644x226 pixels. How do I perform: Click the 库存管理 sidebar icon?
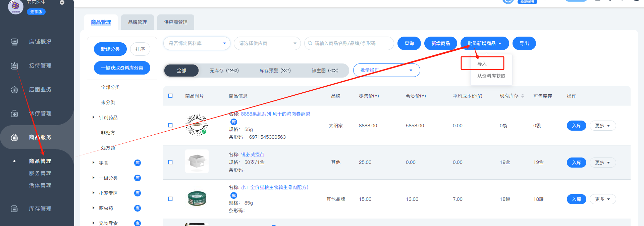[x=14, y=209]
